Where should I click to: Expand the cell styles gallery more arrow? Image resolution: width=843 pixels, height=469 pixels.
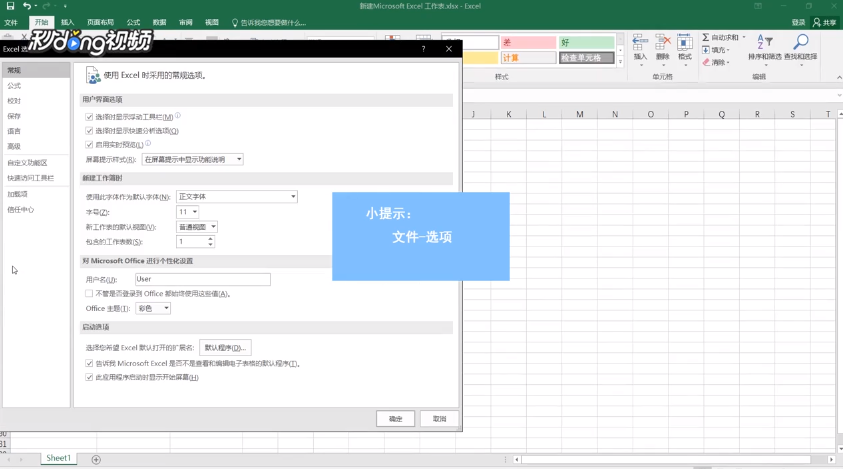(x=620, y=62)
